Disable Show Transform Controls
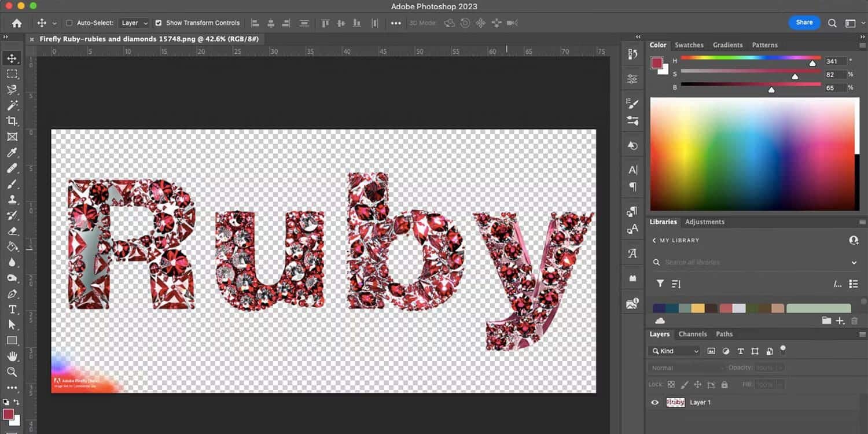Viewport: 868px width, 434px height. coord(158,23)
